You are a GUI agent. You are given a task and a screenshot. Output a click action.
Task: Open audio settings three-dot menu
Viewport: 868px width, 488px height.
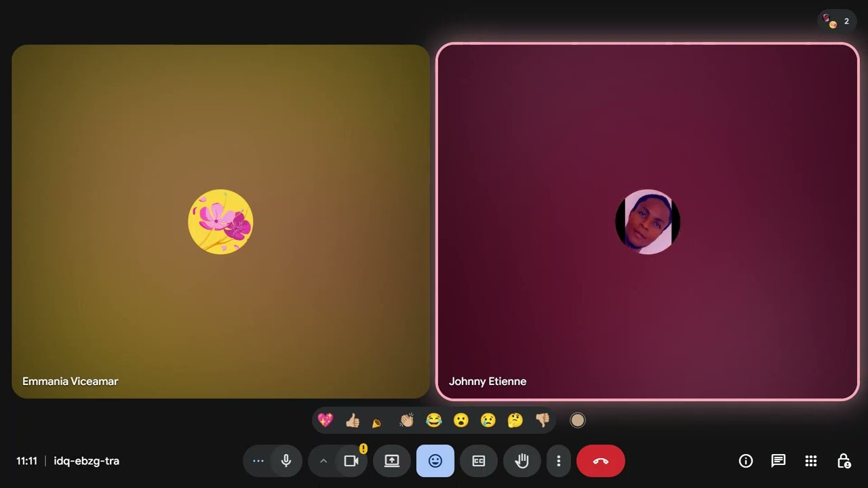click(258, 461)
